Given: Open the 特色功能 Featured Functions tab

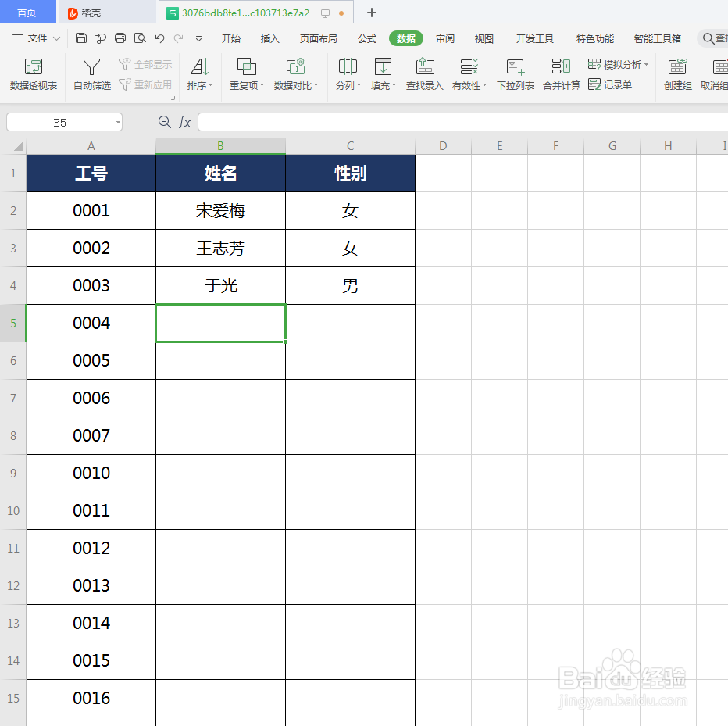Looking at the screenshot, I should coord(594,38).
